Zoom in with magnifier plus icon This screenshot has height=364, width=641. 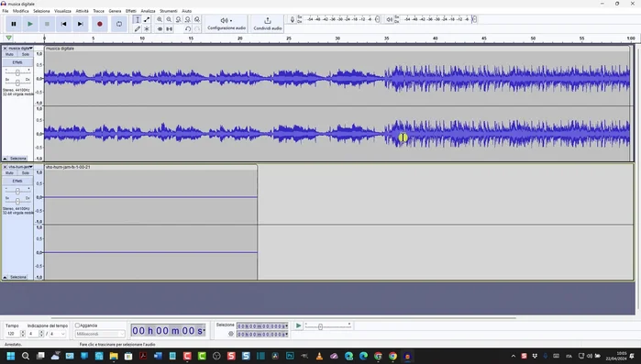click(x=160, y=19)
